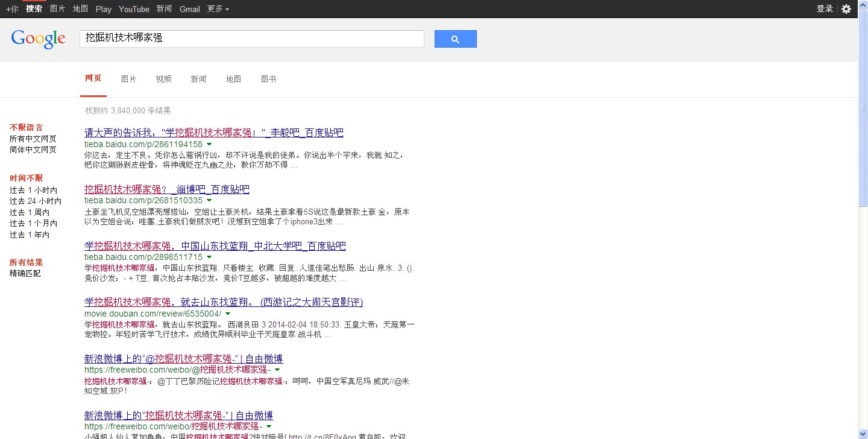Click the 找到约 3,840,000 条结果 text

click(x=128, y=110)
